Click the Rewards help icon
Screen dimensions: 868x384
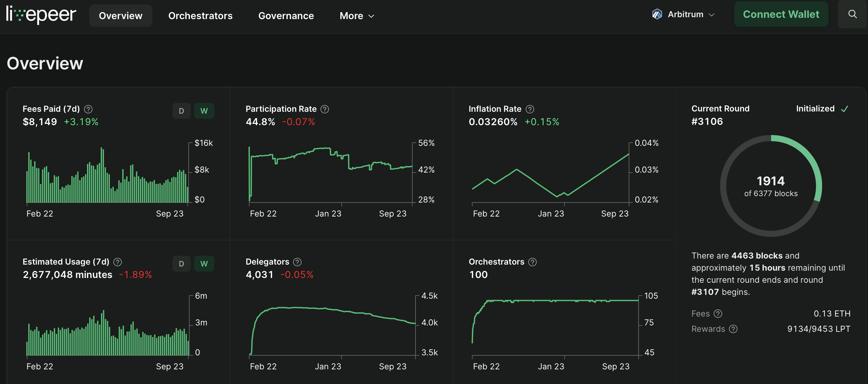(x=733, y=329)
